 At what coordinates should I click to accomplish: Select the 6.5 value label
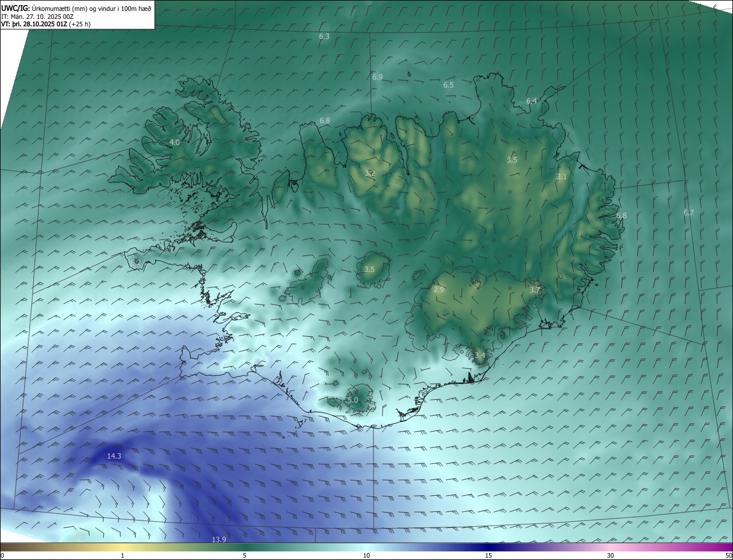pos(448,85)
